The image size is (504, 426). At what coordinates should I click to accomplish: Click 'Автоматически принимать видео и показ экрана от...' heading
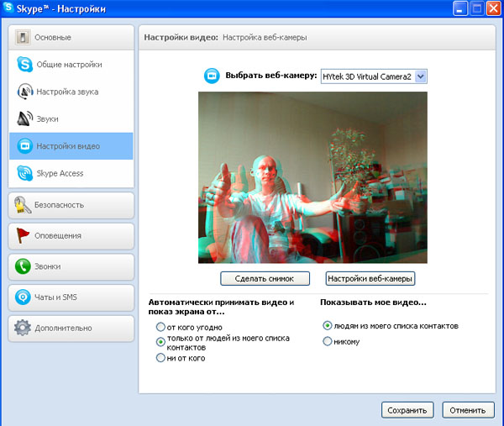221,307
